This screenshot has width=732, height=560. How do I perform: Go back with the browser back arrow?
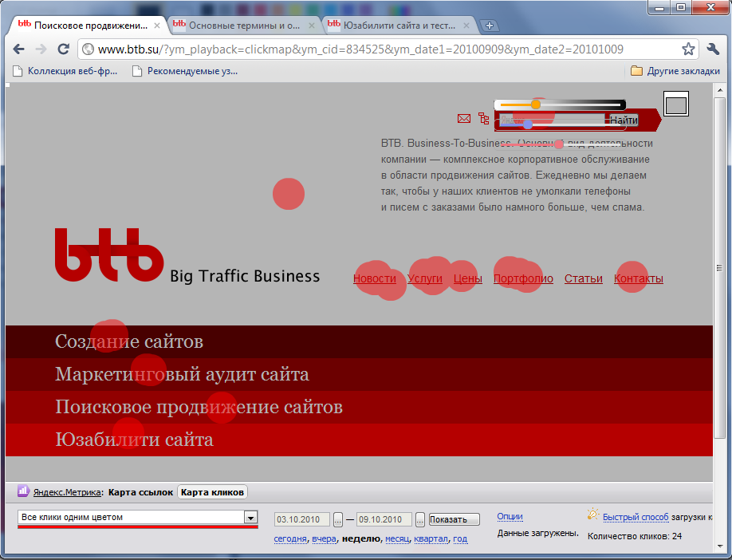tap(18, 49)
